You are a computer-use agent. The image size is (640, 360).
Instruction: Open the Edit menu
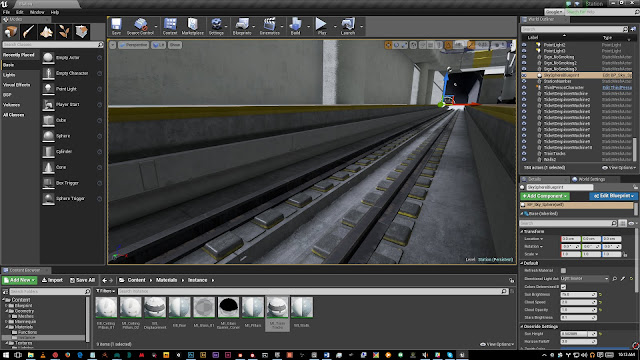(x=20, y=12)
